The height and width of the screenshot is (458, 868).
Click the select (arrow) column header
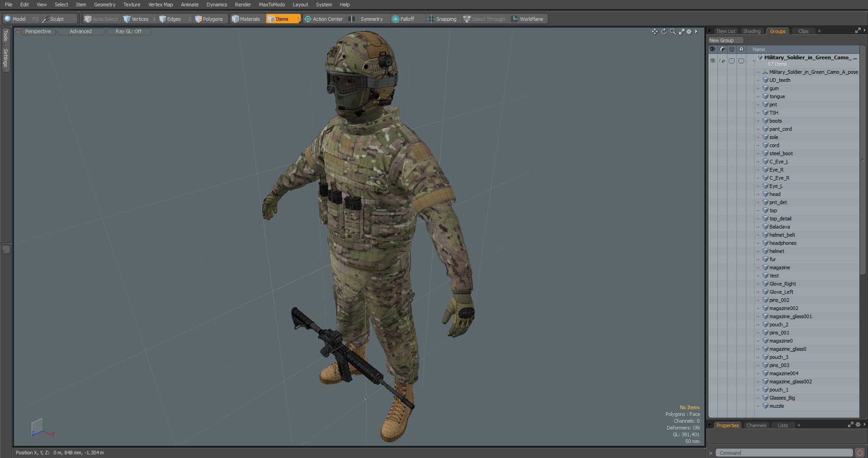[x=732, y=49]
